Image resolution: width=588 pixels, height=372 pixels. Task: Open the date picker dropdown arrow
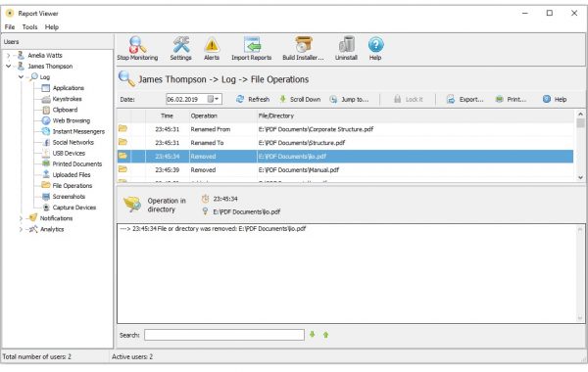tap(217, 99)
